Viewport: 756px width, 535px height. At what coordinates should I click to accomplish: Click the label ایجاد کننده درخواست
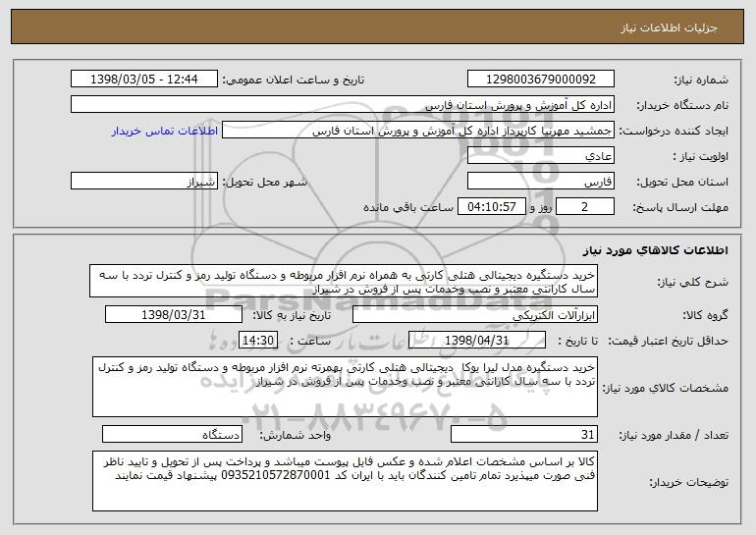674,131
